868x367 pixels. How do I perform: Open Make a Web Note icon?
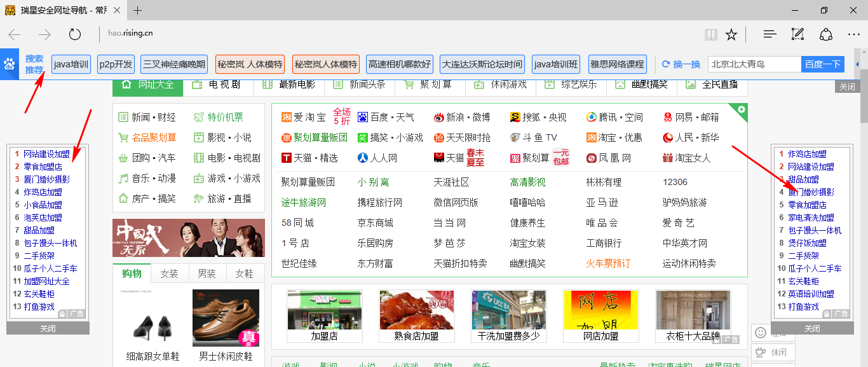pyautogui.click(x=797, y=34)
